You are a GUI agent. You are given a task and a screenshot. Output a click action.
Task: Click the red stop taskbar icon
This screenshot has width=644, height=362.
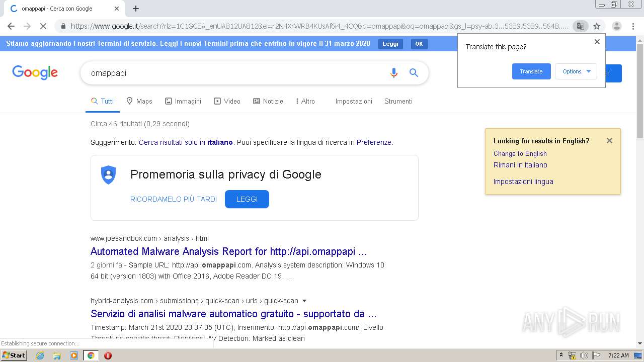click(x=108, y=355)
